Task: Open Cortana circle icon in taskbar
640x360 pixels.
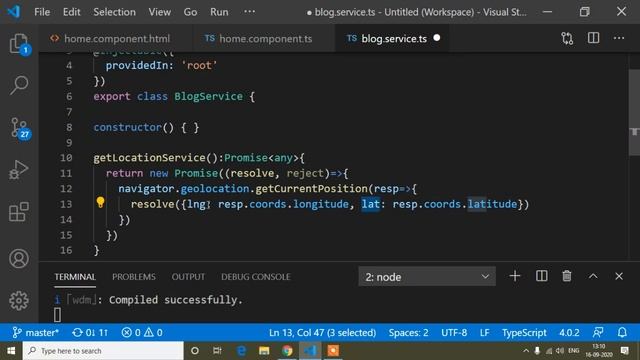Action: click(195, 351)
